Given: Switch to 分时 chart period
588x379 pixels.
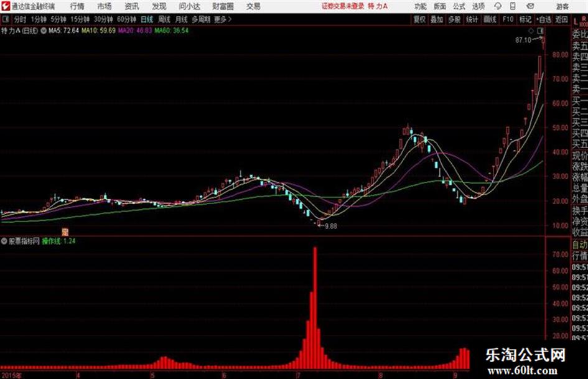Looking at the screenshot, I should click(20, 19).
